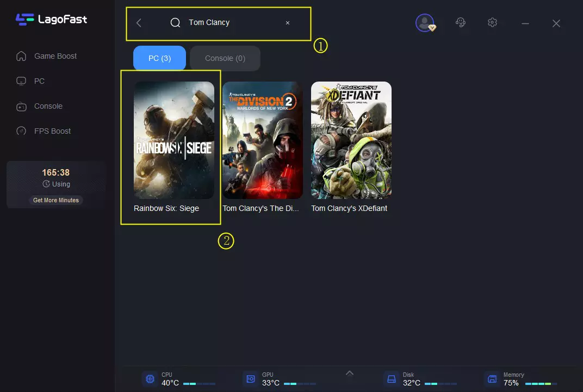Switch to the PC (3) tab
583x392 pixels.
click(159, 58)
